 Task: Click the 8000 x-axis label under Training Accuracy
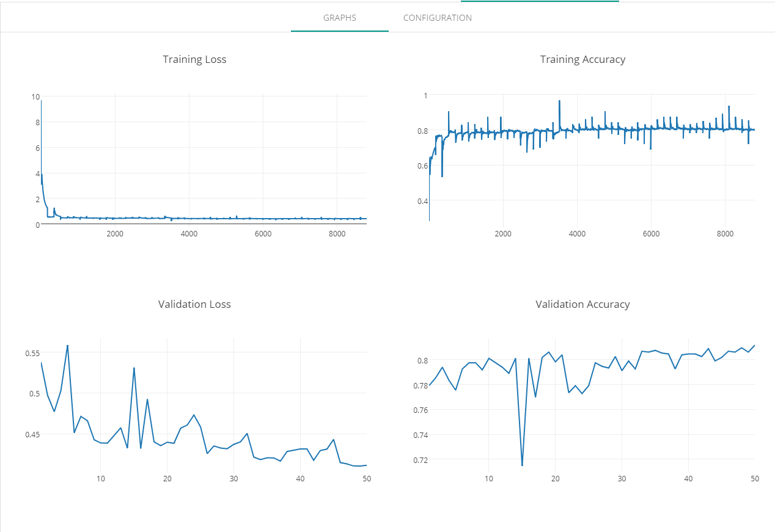point(725,234)
